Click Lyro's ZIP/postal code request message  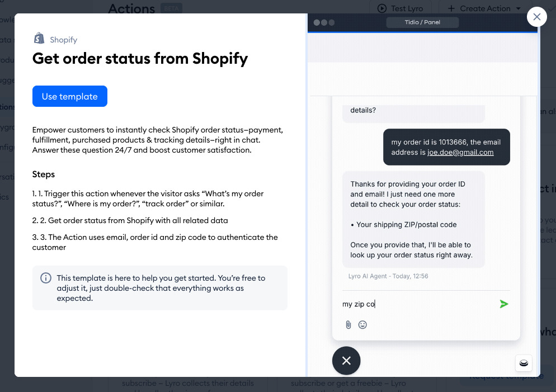coord(412,219)
